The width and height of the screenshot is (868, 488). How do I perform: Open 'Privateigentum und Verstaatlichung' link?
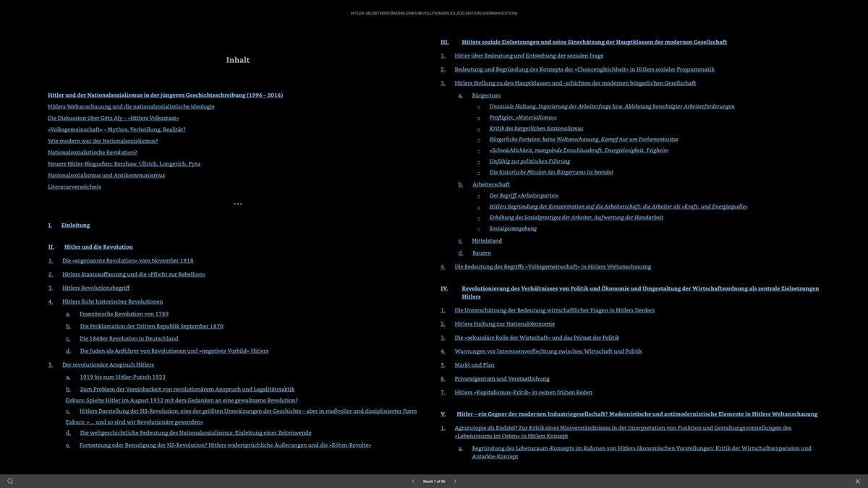502,379
